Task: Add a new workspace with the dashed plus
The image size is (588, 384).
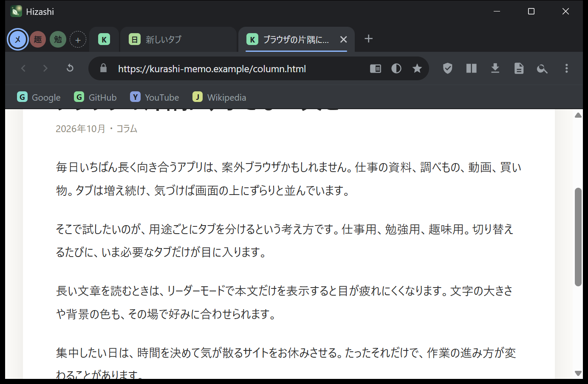Action: (x=78, y=40)
